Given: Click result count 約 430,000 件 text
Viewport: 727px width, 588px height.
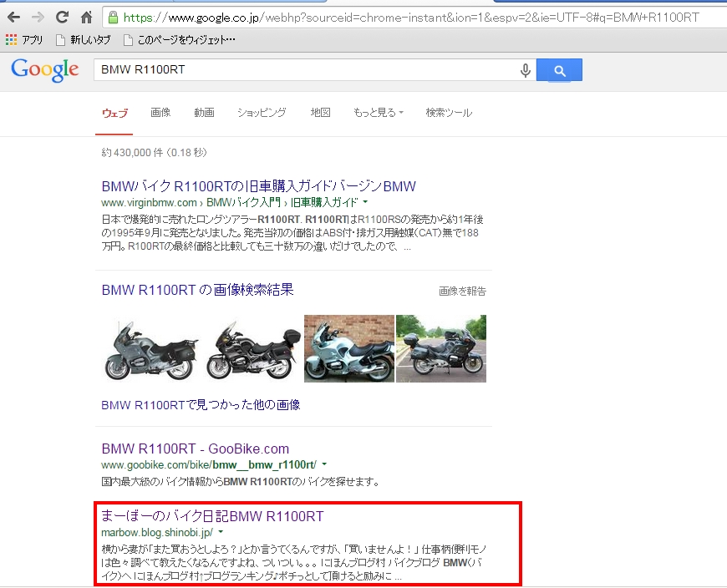Looking at the screenshot, I should click(x=154, y=153).
